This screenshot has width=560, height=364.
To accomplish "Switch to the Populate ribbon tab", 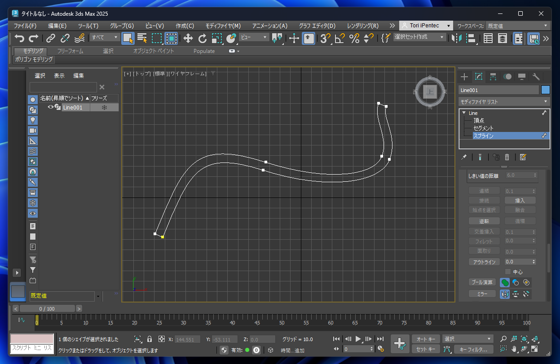I will pyautogui.click(x=204, y=51).
